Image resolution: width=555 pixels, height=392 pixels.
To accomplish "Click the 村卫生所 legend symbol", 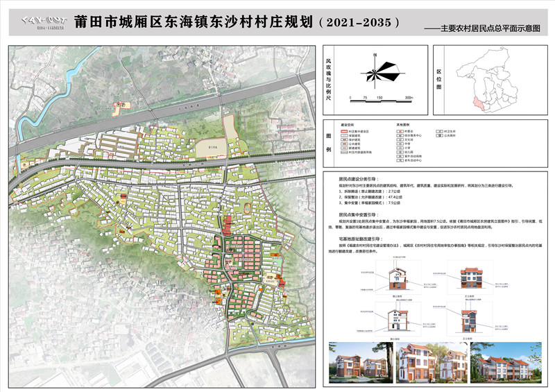I will (x=439, y=131).
